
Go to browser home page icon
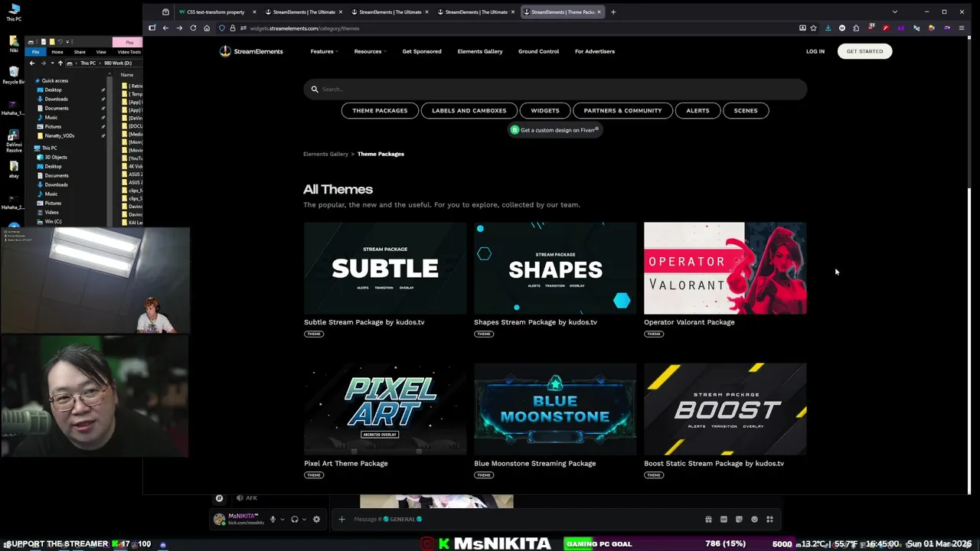point(207,28)
